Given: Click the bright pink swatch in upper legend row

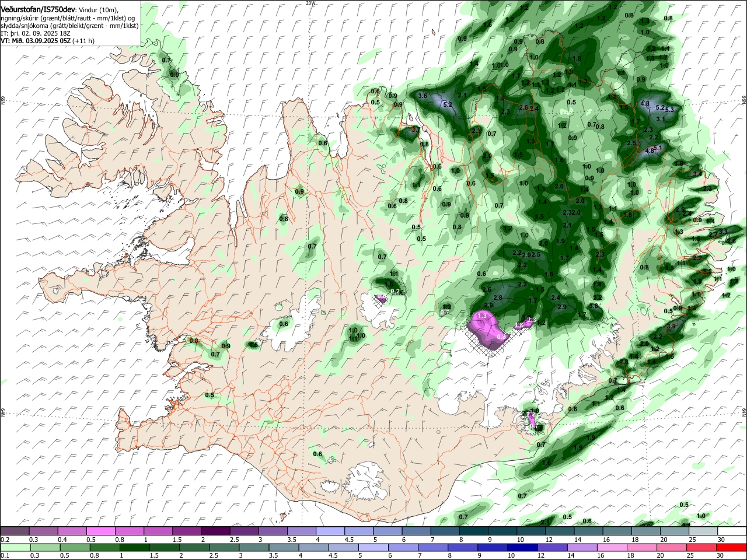Looking at the screenshot, I should [x=100, y=531].
